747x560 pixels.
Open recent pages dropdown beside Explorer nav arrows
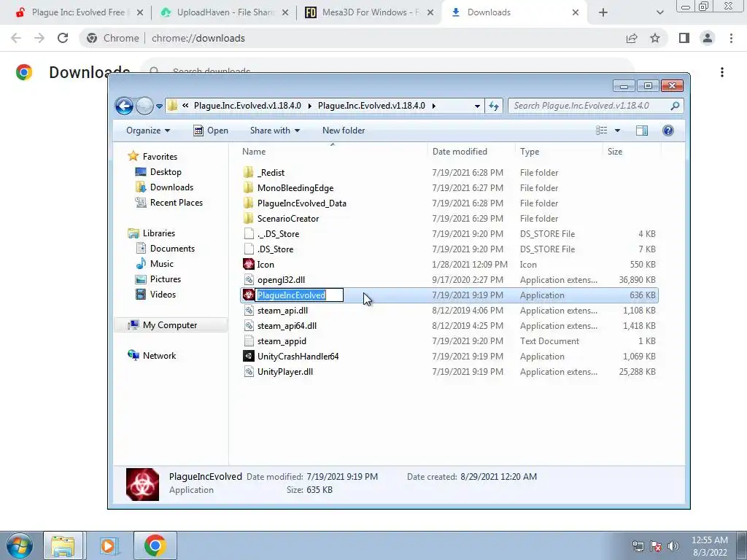pyautogui.click(x=159, y=106)
